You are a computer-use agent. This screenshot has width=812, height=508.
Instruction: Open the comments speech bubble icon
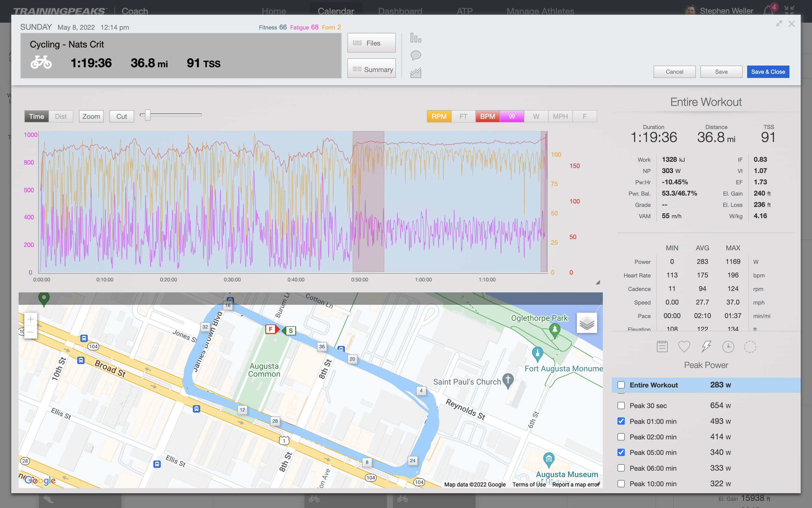click(415, 56)
